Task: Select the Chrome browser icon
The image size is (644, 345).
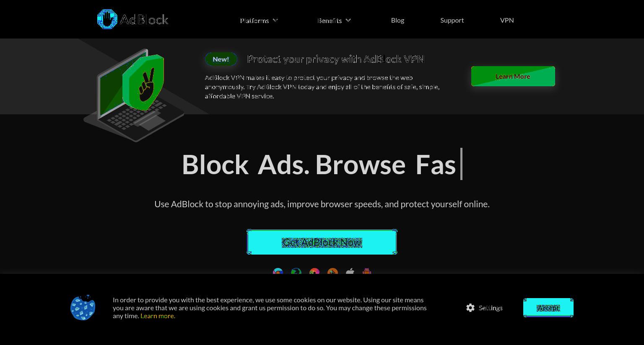Action: (278, 271)
